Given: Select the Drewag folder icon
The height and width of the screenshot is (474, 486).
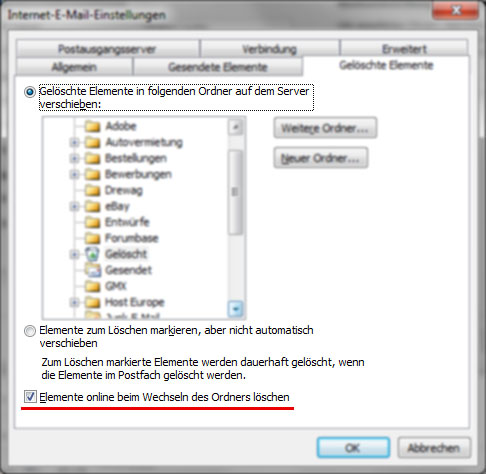Looking at the screenshot, I should coord(92,190).
